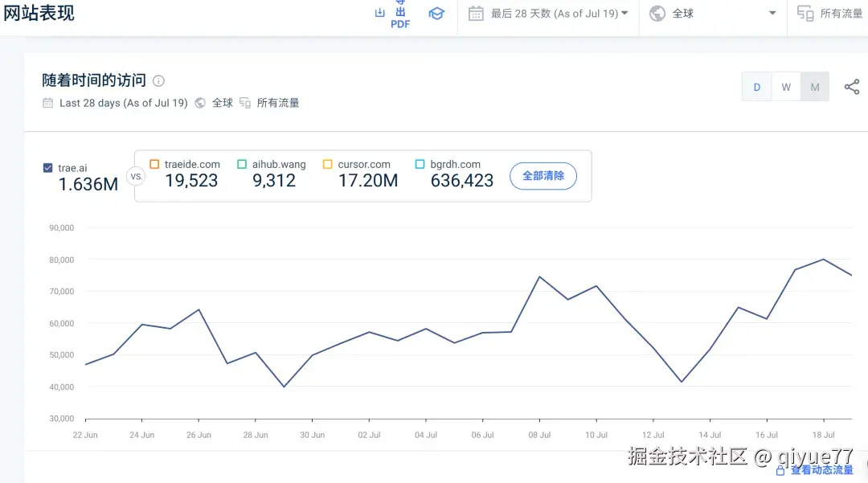Screen dimensions: 868x483
Task: Open the 最后 28 天数 date range dropdown
Action: (555, 14)
